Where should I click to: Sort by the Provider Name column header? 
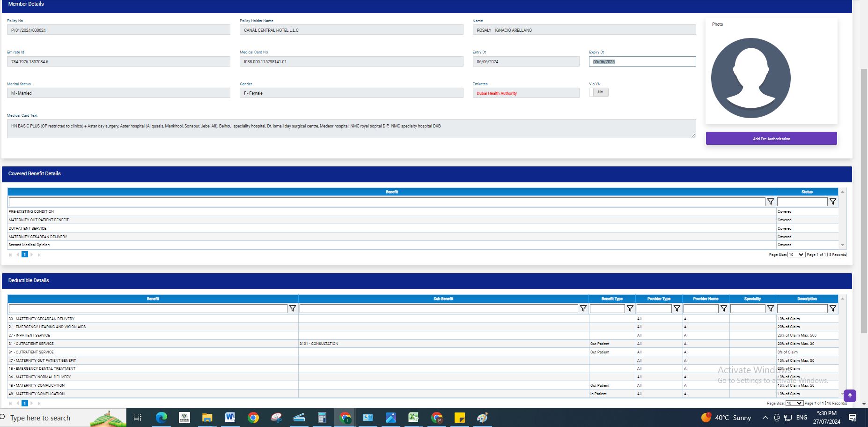click(x=706, y=299)
